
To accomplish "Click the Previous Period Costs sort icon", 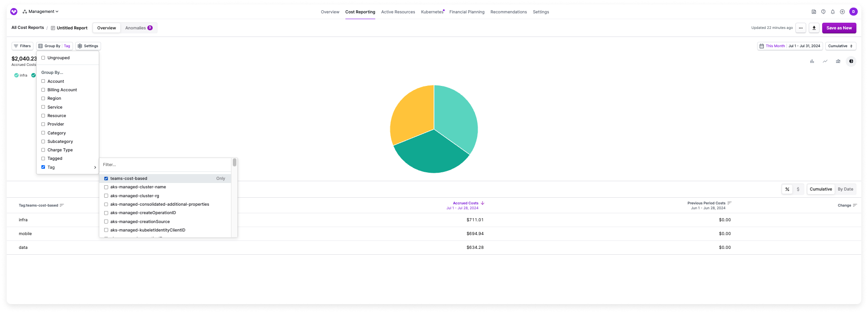I will coord(729,203).
